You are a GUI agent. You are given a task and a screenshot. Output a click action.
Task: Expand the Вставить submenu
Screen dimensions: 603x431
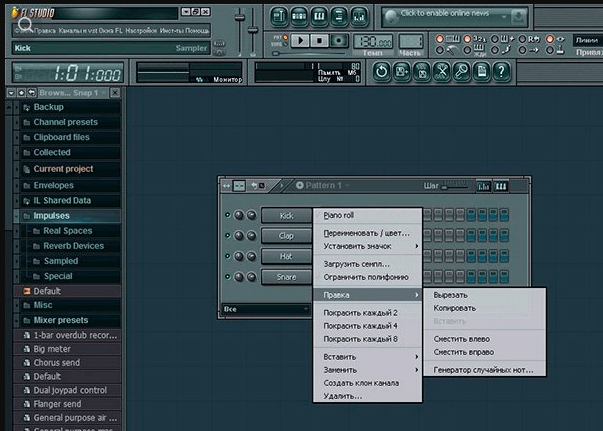pos(367,357)
